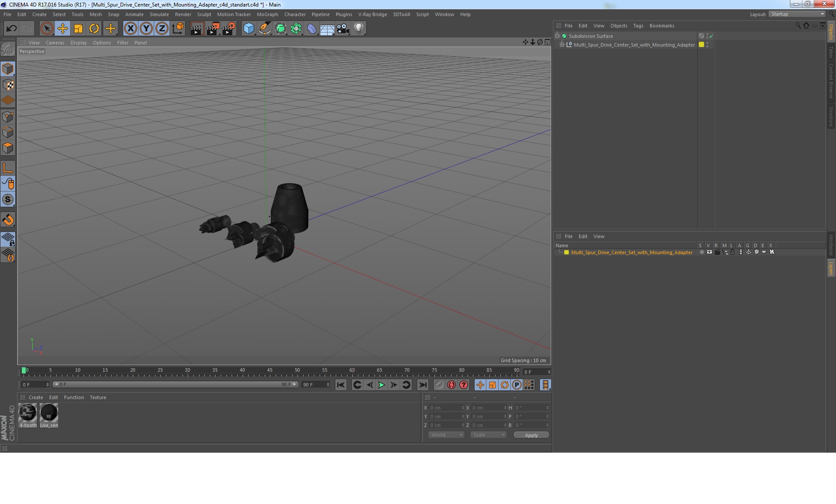Viewport: 836px width, 504px height.
Task: Add a Camera object icon
Action: tap(343, 29)
